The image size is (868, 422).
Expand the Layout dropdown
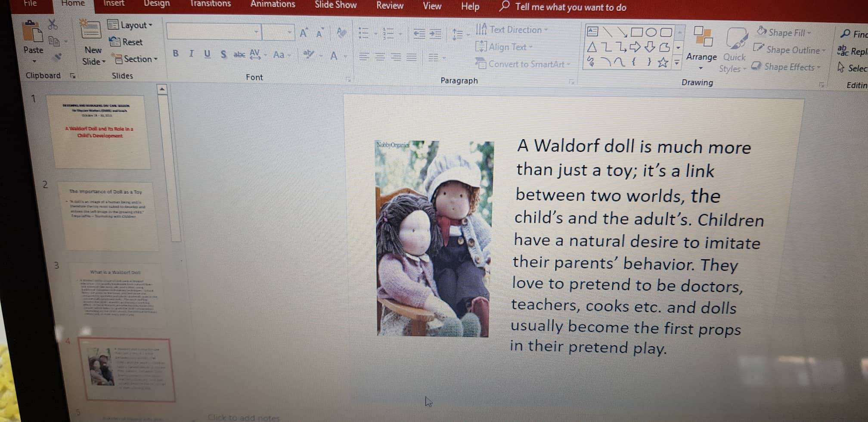[x=130, y=25]
